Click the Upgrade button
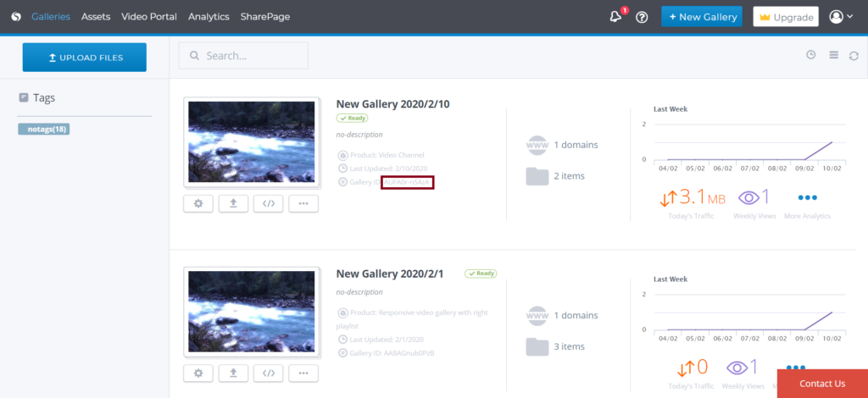The image size is (868, 398). [785, 17]
